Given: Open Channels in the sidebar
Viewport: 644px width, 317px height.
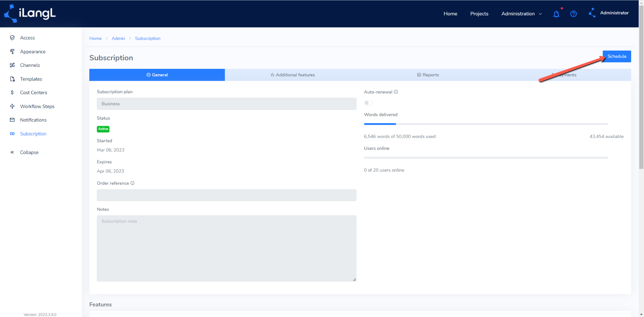Looking at the screenshot, I should [x=30, y=65].
